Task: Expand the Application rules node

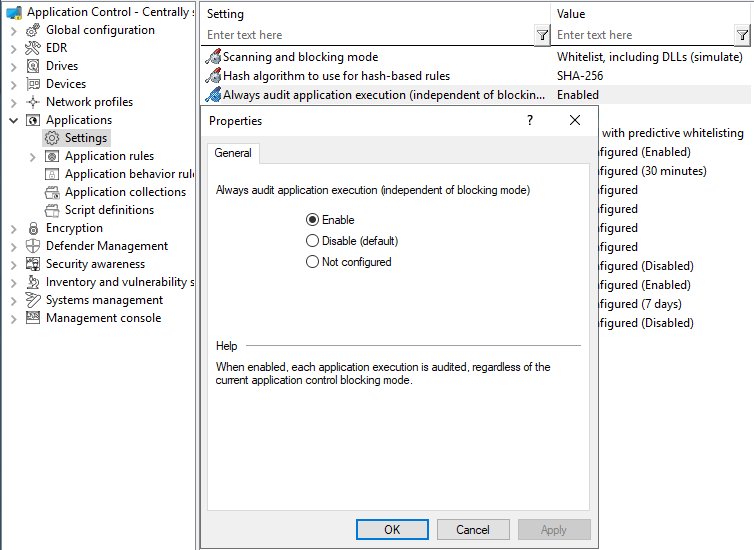Action: pyautogui.click(x=32, y=156)
